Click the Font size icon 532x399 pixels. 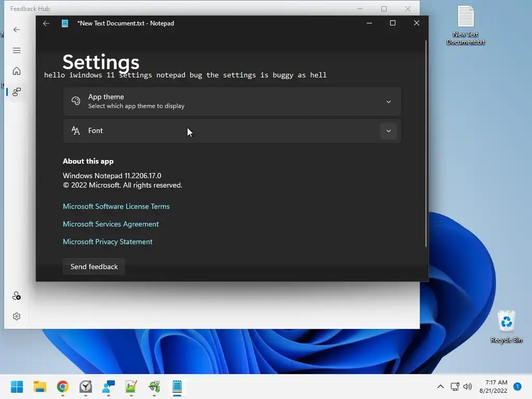tap(76, 130)
